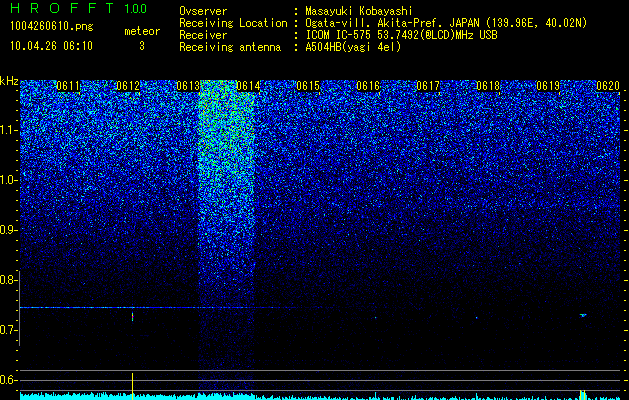Click the Receiving Location label
The width and height of the screenshot is (629, 400).
233,23
